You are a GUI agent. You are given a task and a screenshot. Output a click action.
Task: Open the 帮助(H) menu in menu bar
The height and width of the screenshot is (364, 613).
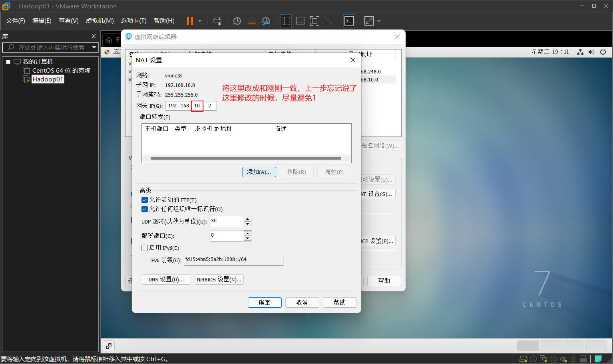point(164,21)
